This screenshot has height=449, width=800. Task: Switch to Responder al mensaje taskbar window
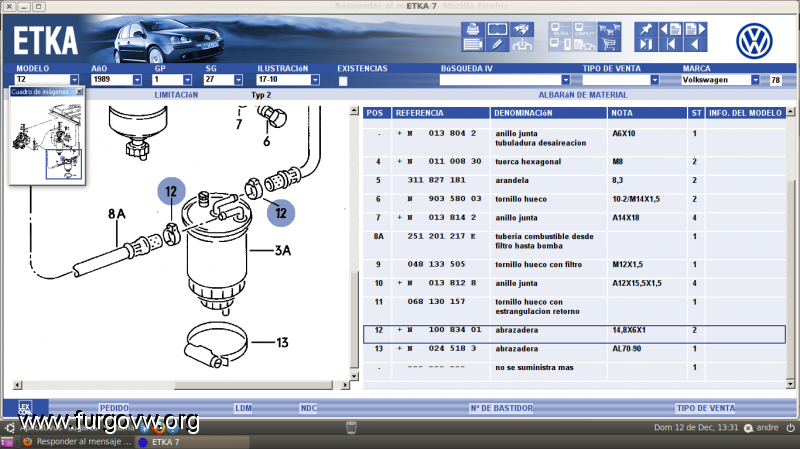point(77,442)
